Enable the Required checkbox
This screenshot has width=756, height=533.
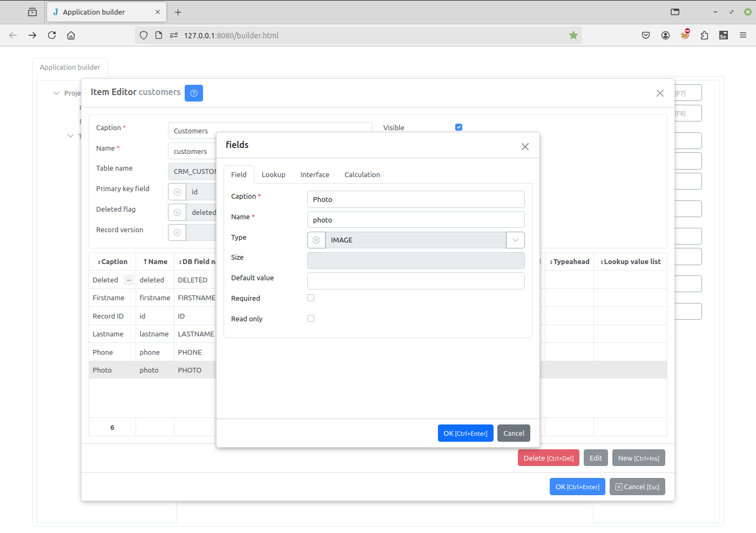pyautogui.click(x=310, y=298)
